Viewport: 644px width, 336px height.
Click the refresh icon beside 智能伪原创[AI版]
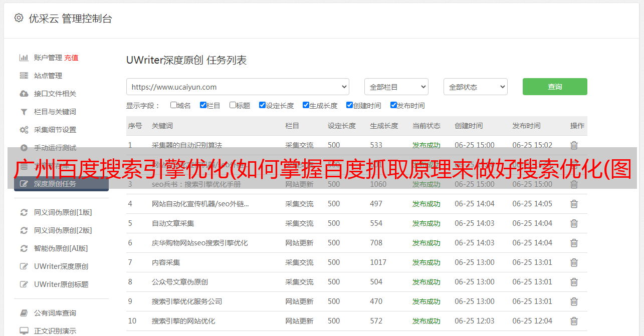point(24,248)
